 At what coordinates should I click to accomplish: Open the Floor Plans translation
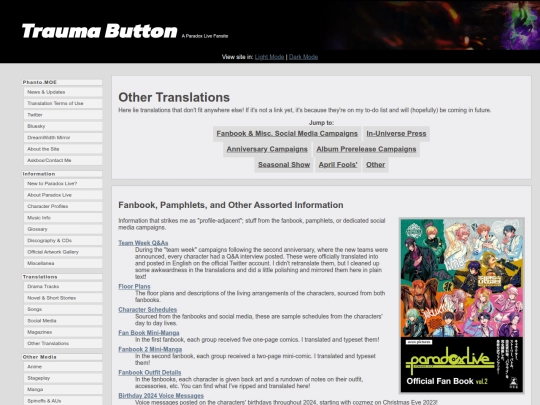134,287
